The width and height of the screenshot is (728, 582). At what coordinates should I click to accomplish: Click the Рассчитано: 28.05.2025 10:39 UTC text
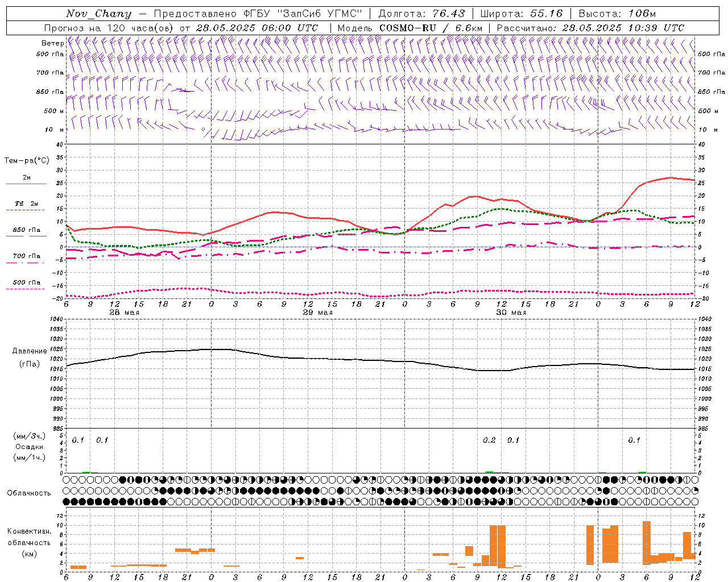tap(590, 28)
